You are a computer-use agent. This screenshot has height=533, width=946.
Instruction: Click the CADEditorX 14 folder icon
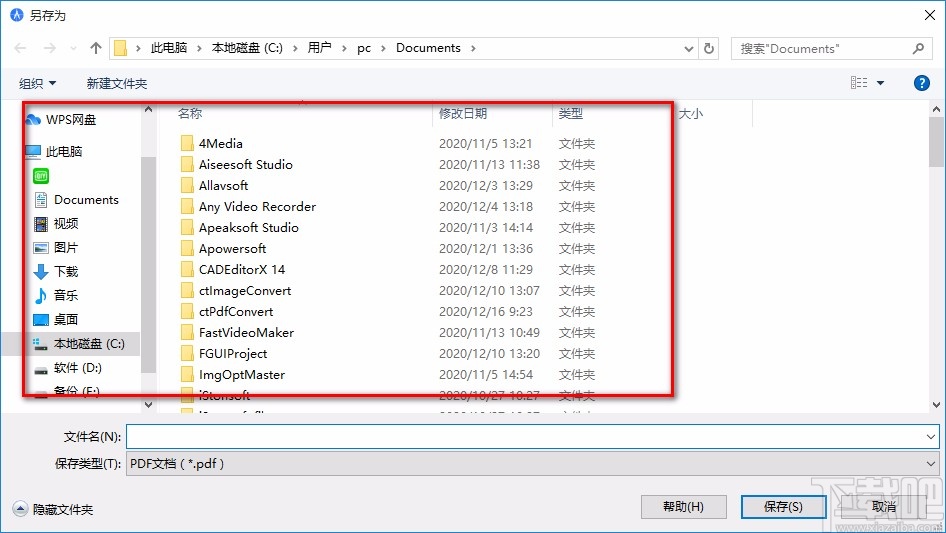pos(187,269)
